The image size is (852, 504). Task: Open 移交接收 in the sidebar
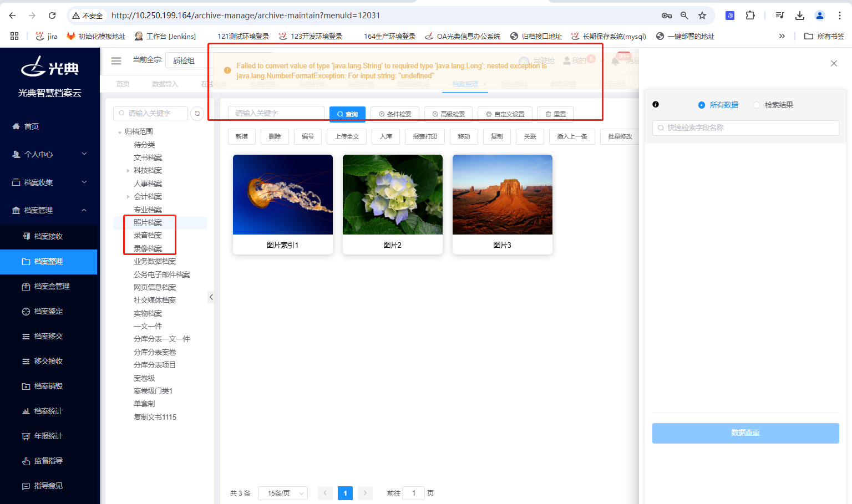click(x=48, y=361)
